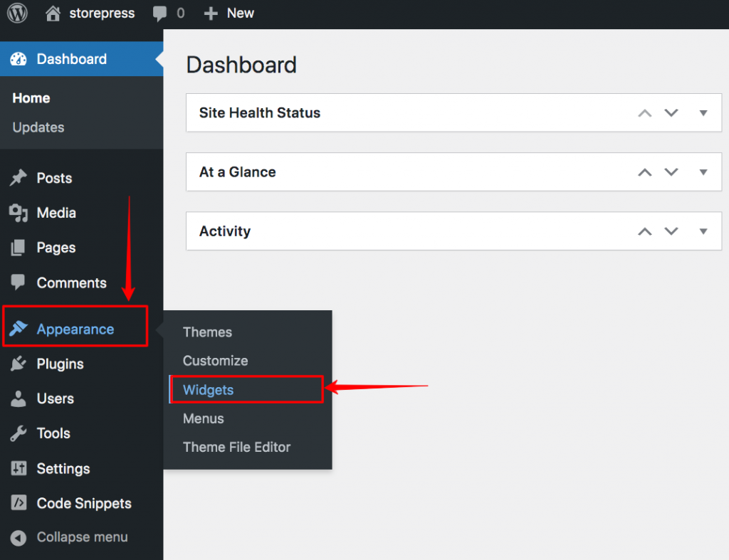Move Activity panel down

point(671,231)
